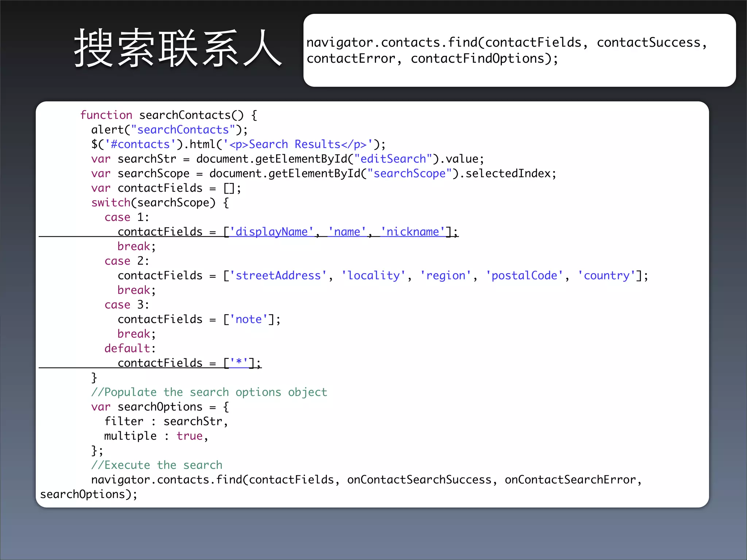
Task: Click the default: label
Action: point(130,349)
